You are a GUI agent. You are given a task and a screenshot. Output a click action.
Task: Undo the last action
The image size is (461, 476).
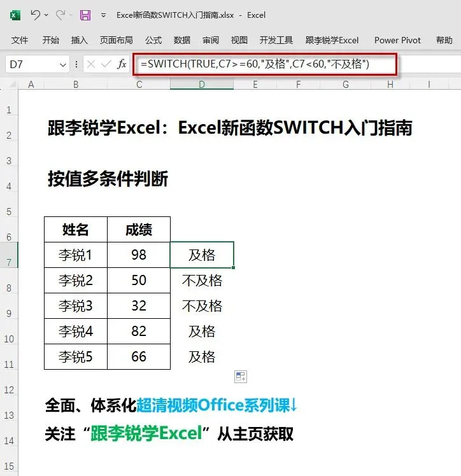[x=36, y=15]
